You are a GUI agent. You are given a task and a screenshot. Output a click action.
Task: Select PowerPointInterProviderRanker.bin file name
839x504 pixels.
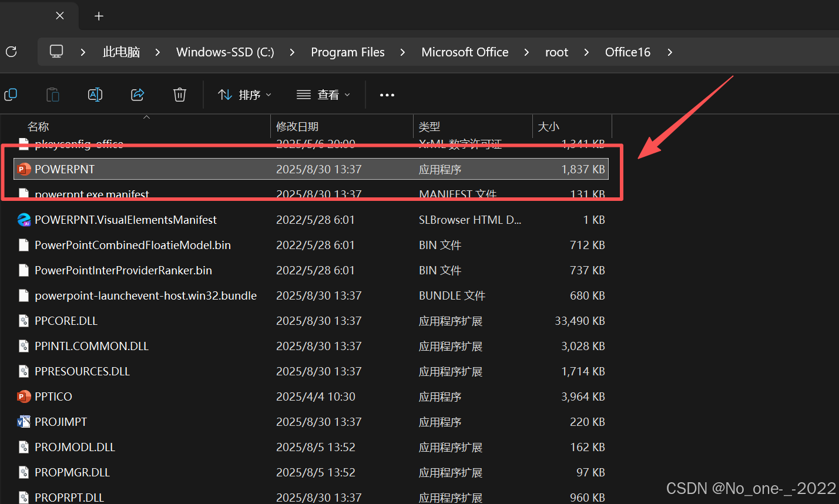[123, 270]
